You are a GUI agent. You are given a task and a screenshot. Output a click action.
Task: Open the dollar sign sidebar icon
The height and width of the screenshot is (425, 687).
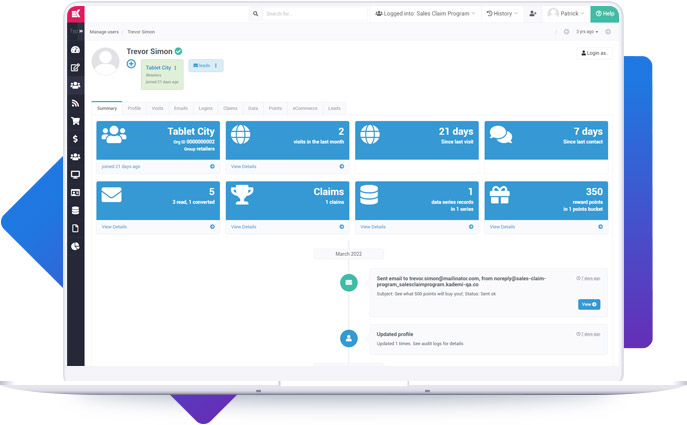tap(76, 139)
